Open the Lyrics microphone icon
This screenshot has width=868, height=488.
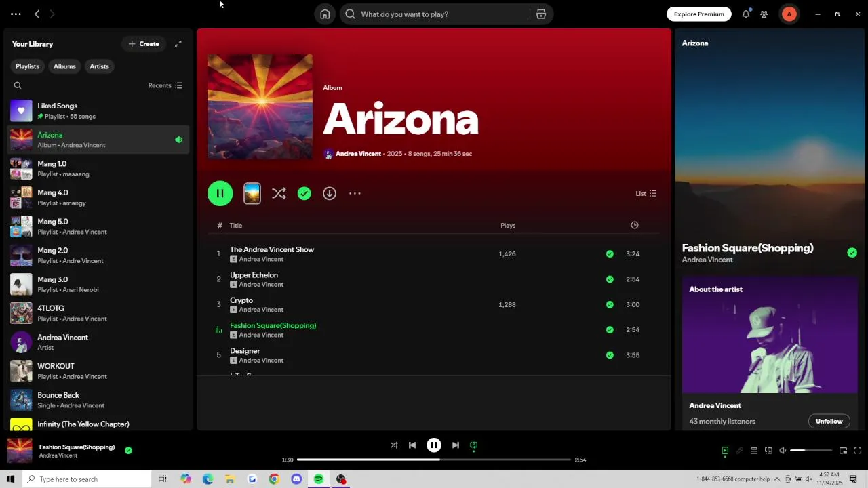click(739, 451)
